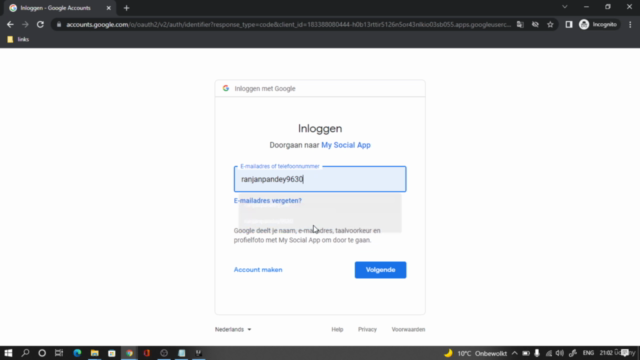
Task: Open File Explorer from taskbar
Action: pyautogui.click(x=95, y=353)
